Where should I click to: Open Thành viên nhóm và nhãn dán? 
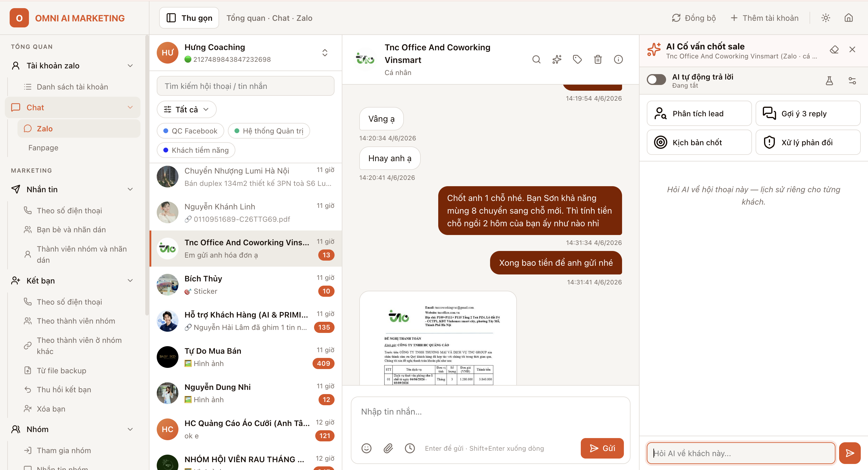click(x=78, y=254)
